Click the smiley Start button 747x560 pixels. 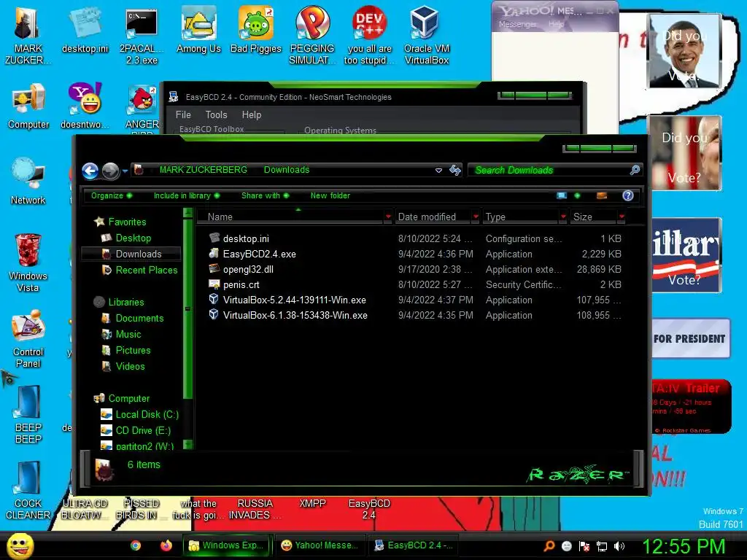tap(20, 545)
